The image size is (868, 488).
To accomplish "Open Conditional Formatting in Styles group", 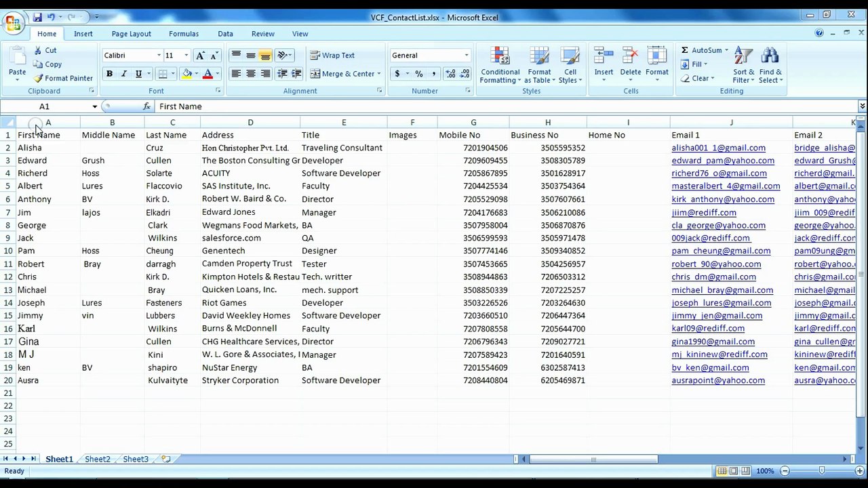I will click(500, 66).
